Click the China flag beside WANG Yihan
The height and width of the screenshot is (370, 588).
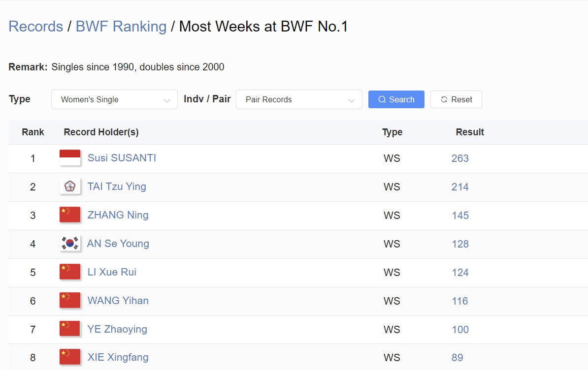[70, 301]
